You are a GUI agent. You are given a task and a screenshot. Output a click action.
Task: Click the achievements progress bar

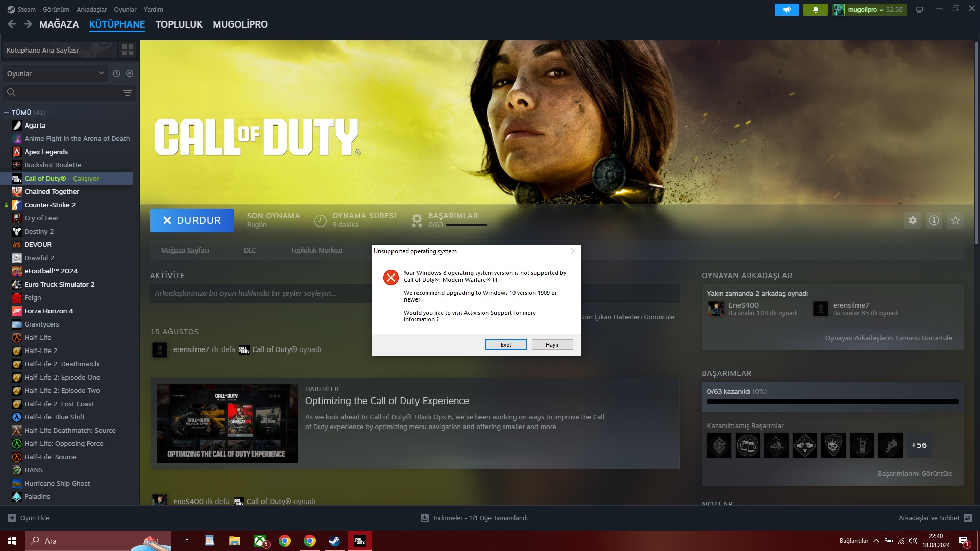coord(832,402)
